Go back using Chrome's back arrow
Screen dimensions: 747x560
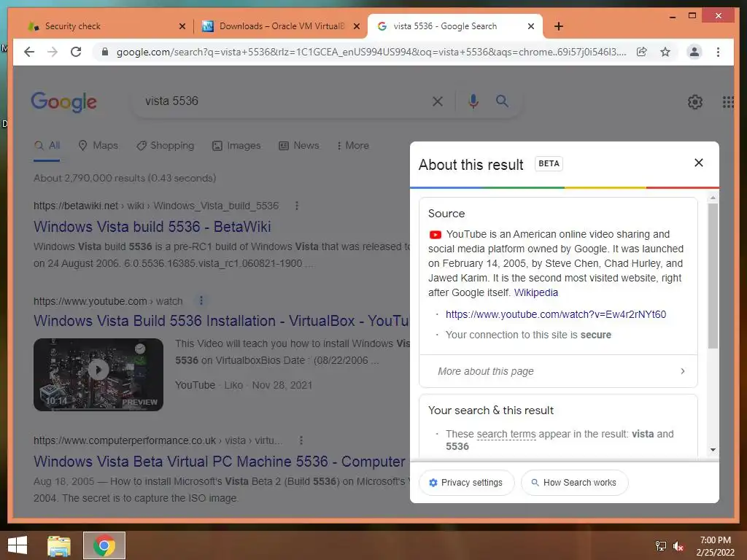click(x=29, y=52)
